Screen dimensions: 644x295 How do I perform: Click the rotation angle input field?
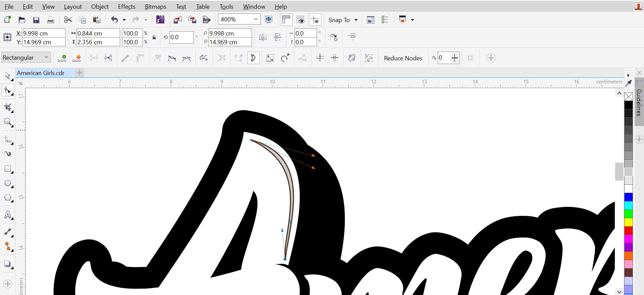[181, 37]
